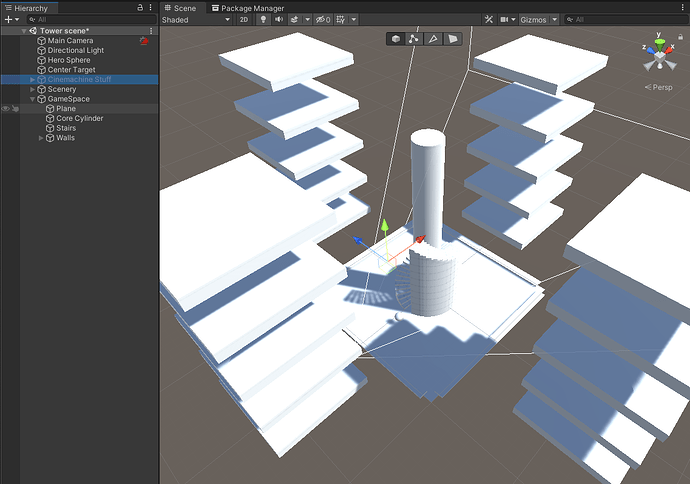Toggle 2D view mode
The image size is (690, 484).
(244, 19)
